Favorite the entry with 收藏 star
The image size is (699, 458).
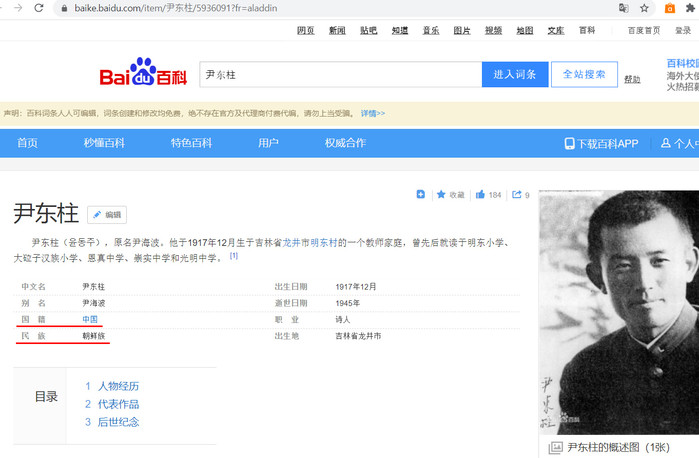tap(451, 194)
